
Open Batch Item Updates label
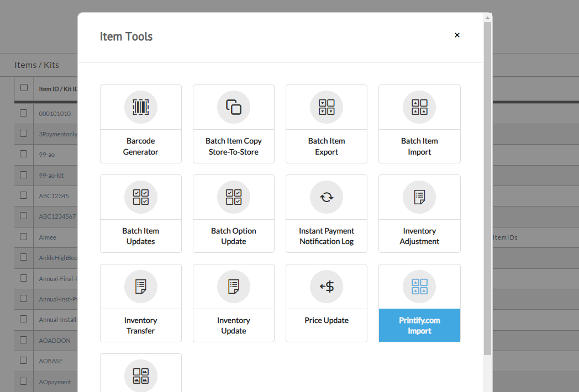(141, 236)
